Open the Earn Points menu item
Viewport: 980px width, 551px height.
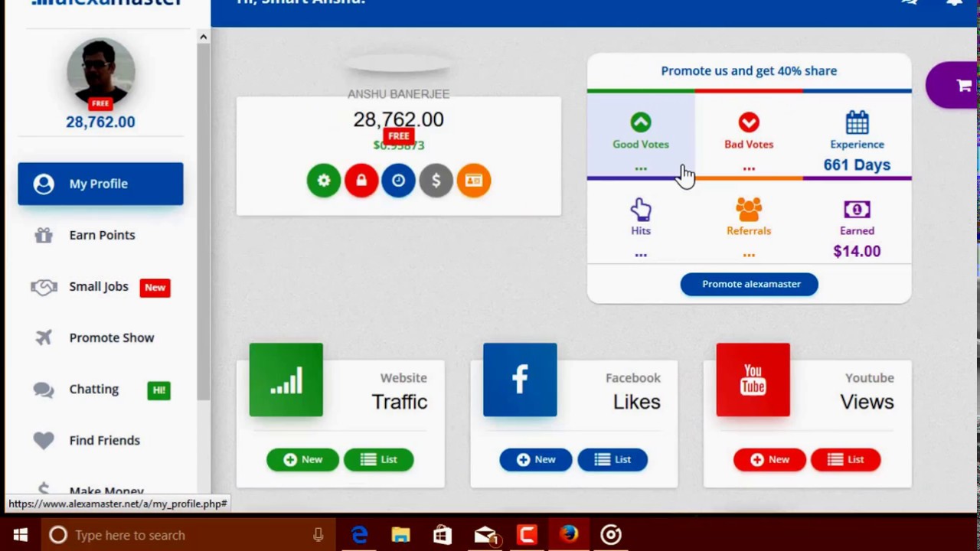click(100, 235)
